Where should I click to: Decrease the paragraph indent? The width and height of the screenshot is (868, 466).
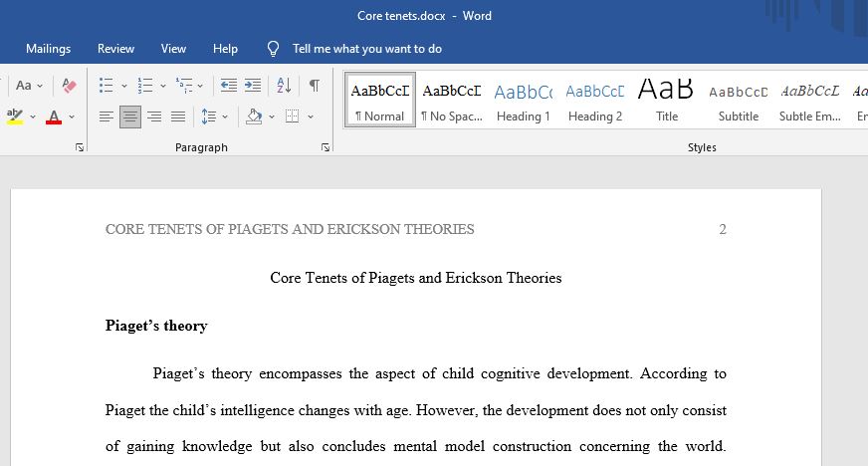tap(229, 86)
